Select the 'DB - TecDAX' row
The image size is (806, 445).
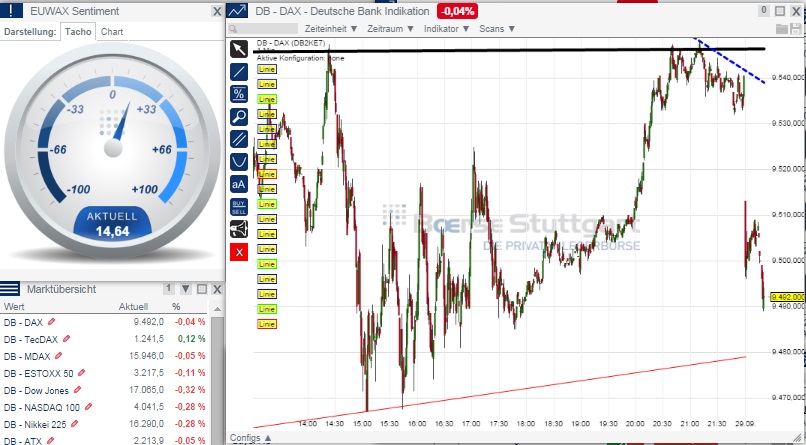(x=104, y=339)
